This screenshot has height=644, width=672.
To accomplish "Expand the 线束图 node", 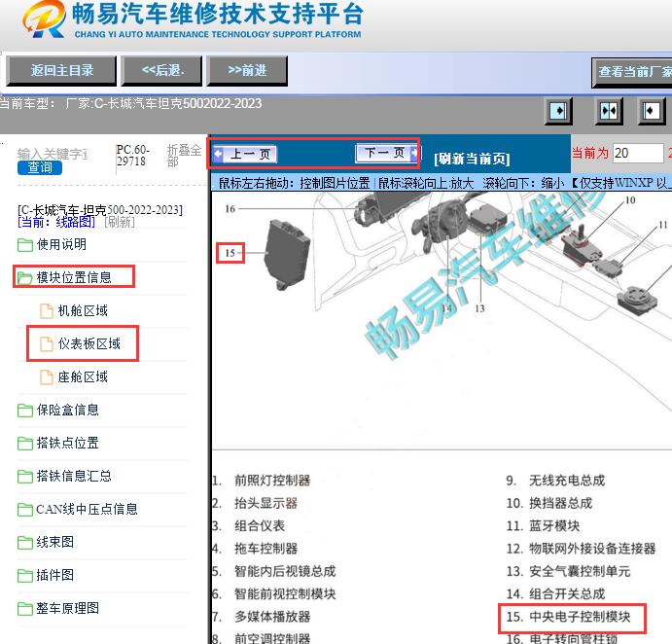I will (x=54, y=543).
